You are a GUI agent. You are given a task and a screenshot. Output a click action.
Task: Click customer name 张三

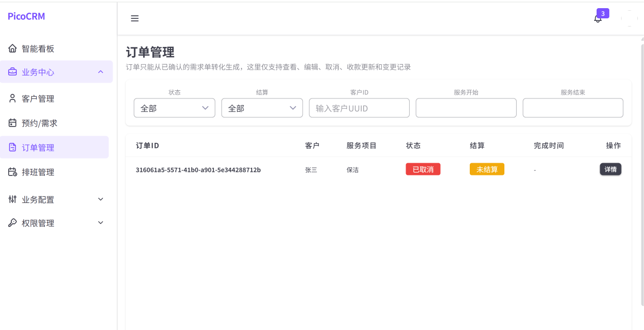(311, 170)
